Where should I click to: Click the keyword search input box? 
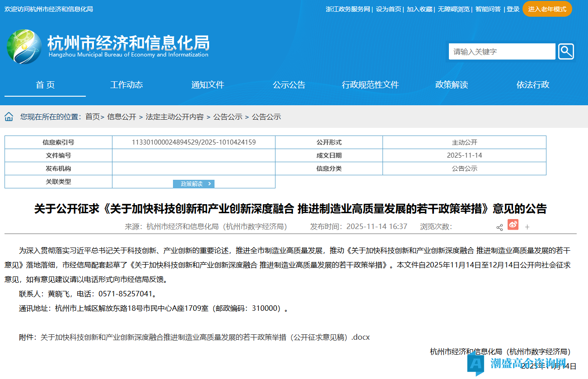(501, 51)
